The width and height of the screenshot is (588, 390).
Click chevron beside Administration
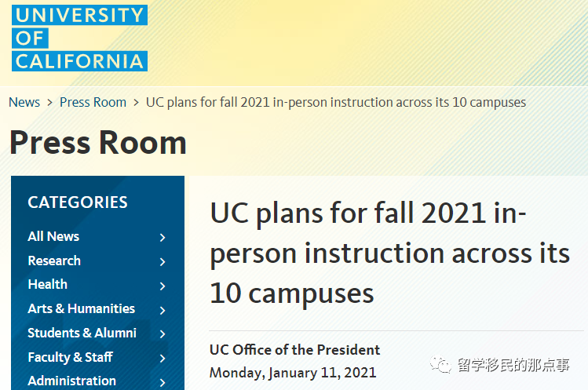pos(163,382)
